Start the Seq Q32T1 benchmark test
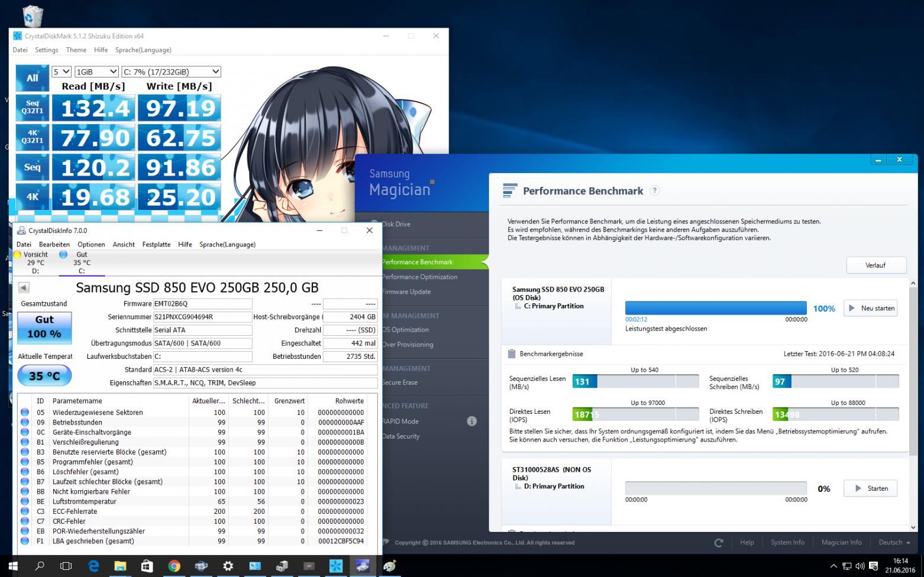The image size is (924, 577). pyautogui.click(x=32, y=108)
